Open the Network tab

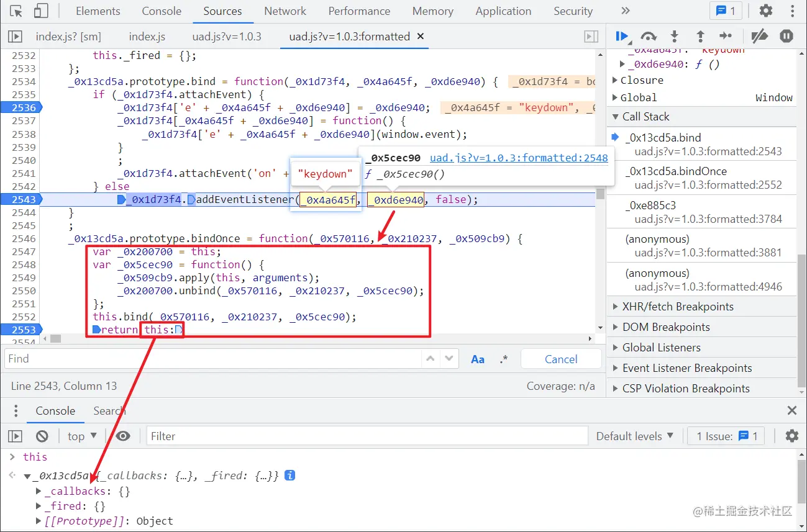pos(285,11)
